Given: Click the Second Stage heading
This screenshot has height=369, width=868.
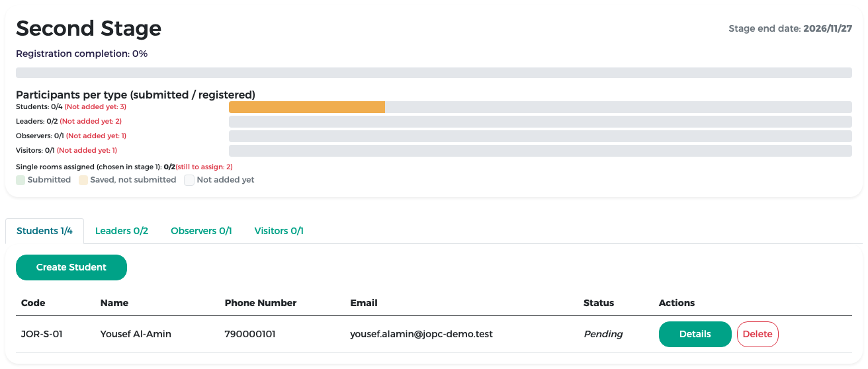Looking at the screenshot, I should 89,28.
